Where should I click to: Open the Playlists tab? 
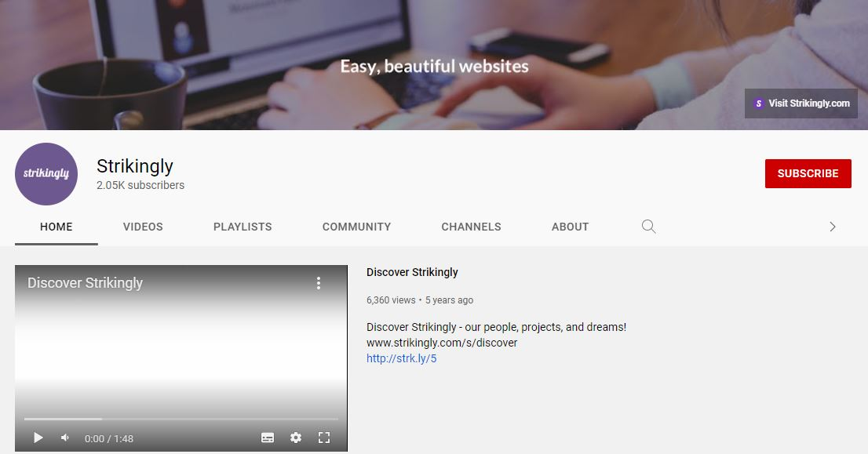[243, 227]
